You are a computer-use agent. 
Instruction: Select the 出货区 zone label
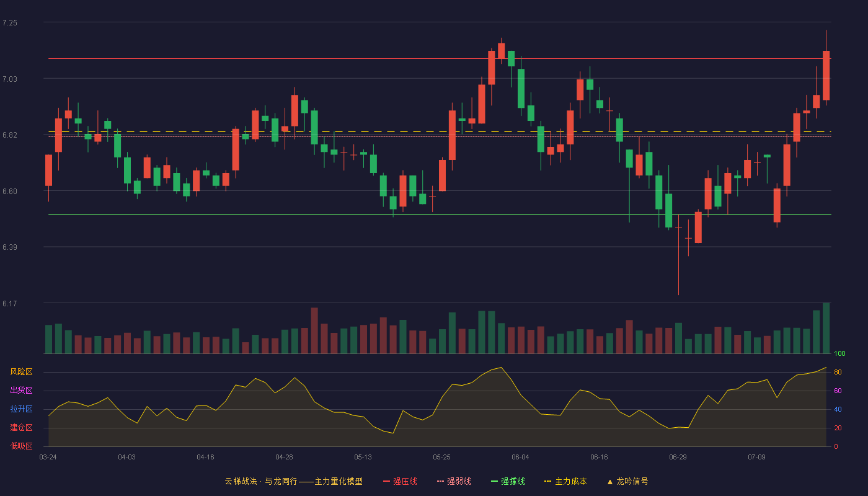point(21,391)
